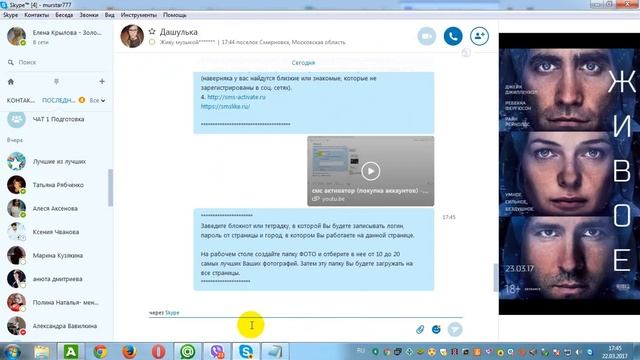
Task: Follow the smslike.ru link
Action: (225, 107)
